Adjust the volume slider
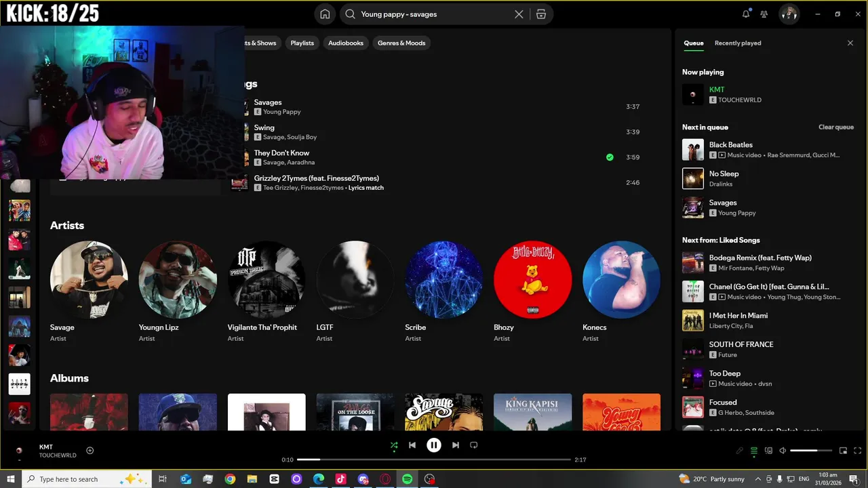Viewport: 868px width, 488px height. click(x=811, y=451)
